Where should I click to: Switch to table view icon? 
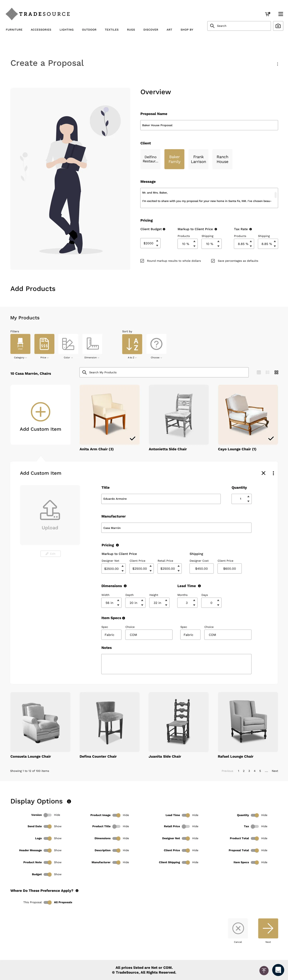pyautogui.click(x=259, y=373)
